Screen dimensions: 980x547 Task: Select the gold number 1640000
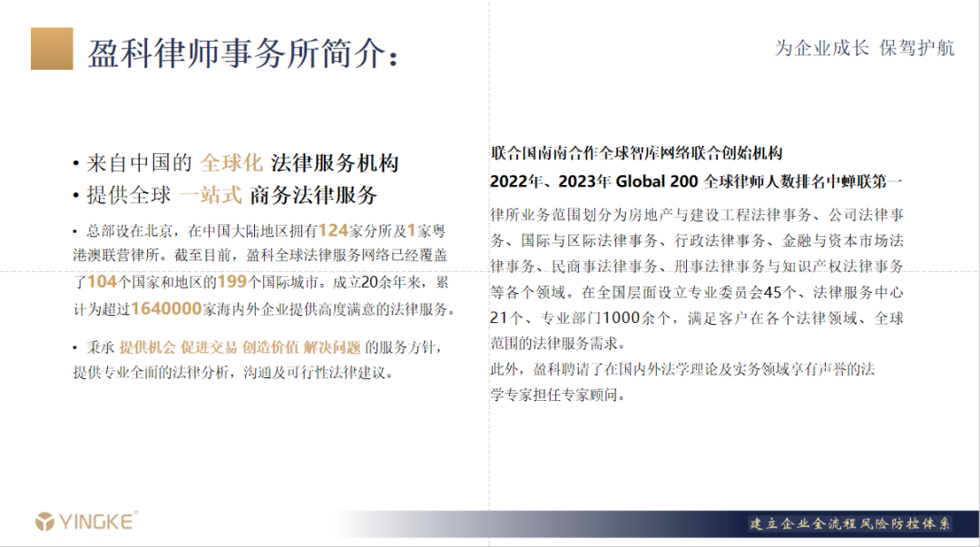click(x=166, y=308)
